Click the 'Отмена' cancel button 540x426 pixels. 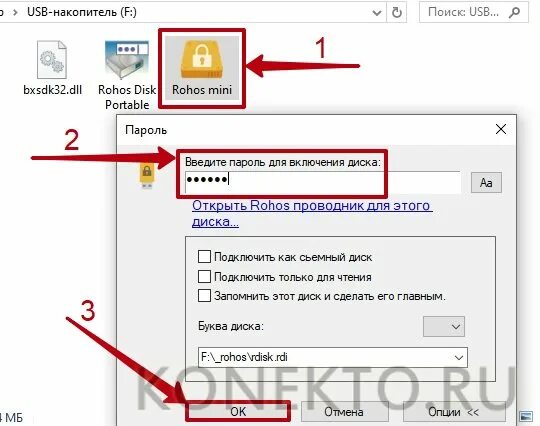344,412
